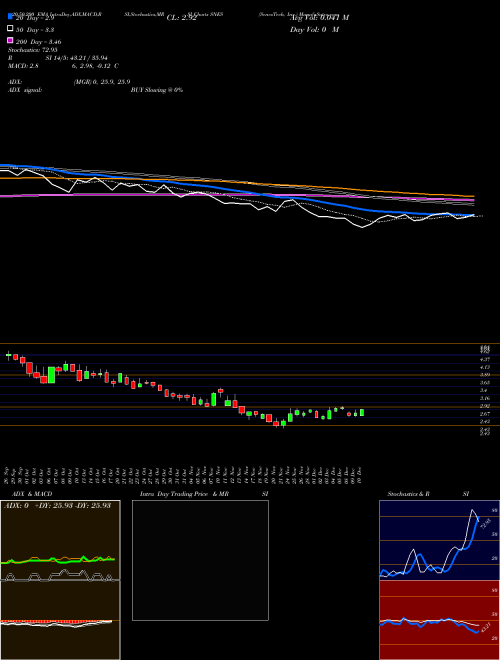This screenshot has height=660, width=500.
Task: Click the 'Avg Vol: 0.041 M' value
Action: point(319,18)
